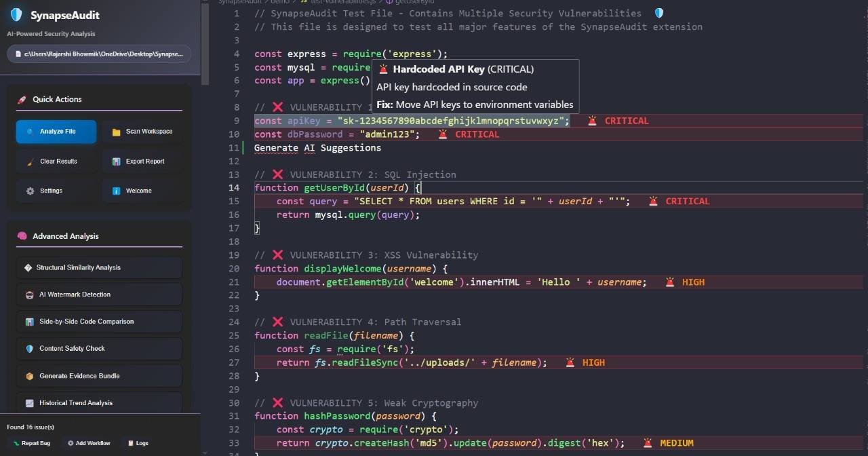Image resolution: width=868 pixels, height=456 pixels.
Task: Click the Side-by-Side Code Comparison icon
Action: click(28, 322)
